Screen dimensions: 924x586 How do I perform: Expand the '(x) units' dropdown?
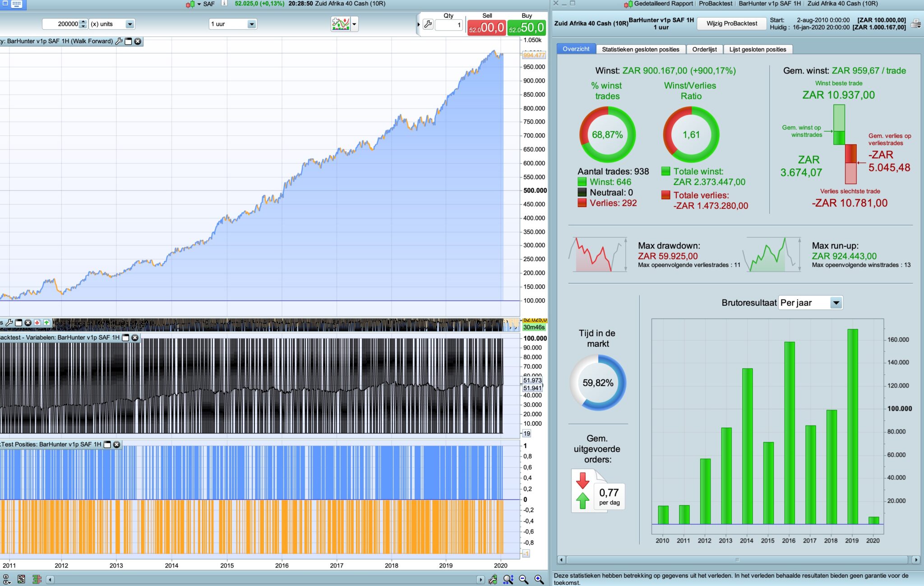(129, 24)
